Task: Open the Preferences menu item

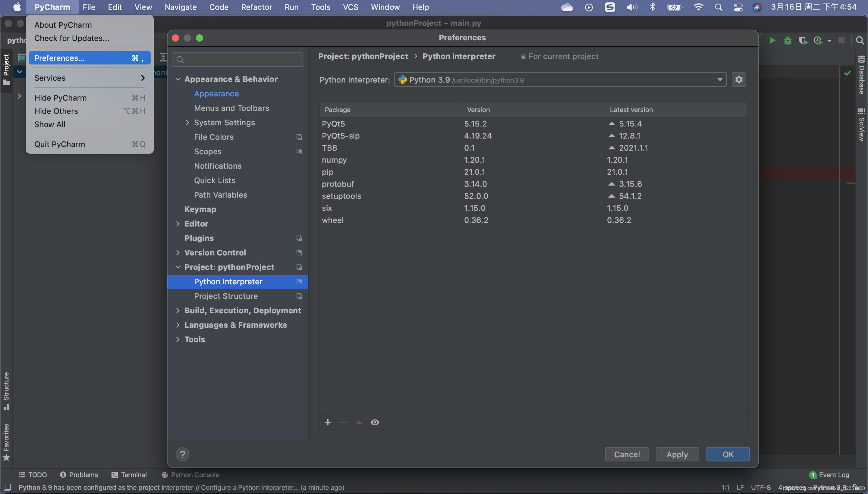Action: click(58, 58)
